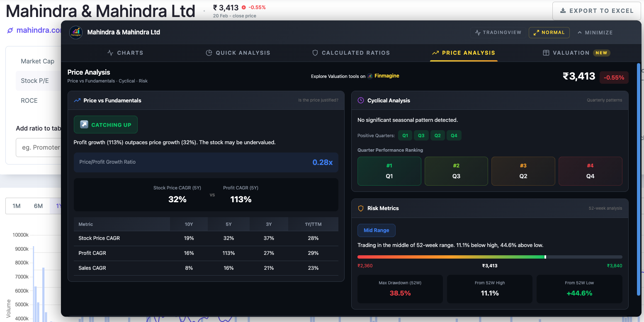The image size is (644, 322).
Task: Click the Finmagine valuation tools link
Action: tap(386, 76)
